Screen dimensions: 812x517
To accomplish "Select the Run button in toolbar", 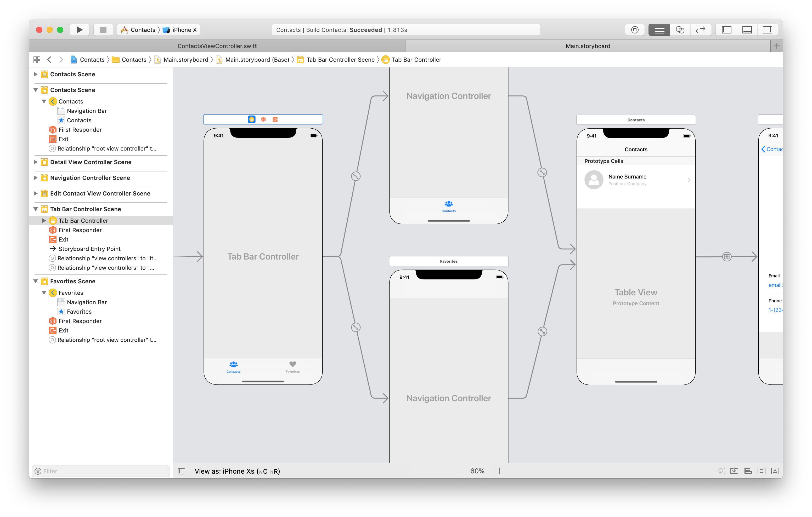I will pos(80,30).
